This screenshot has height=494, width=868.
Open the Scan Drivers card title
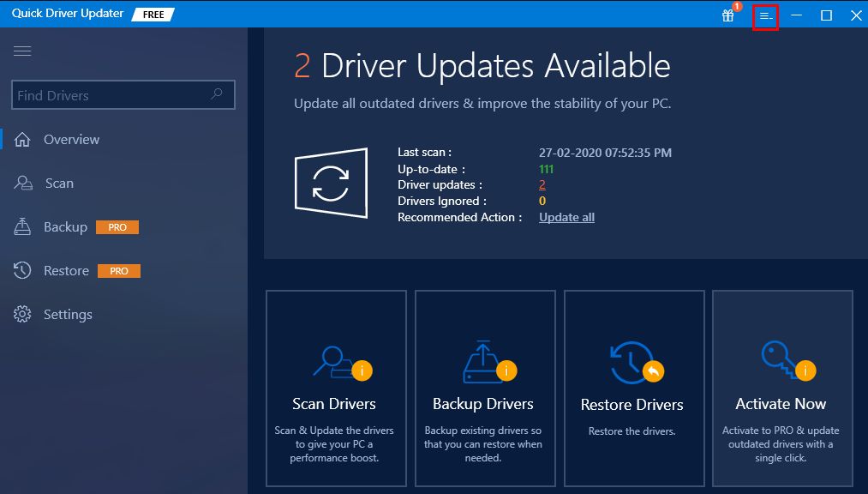click(334, 404)
